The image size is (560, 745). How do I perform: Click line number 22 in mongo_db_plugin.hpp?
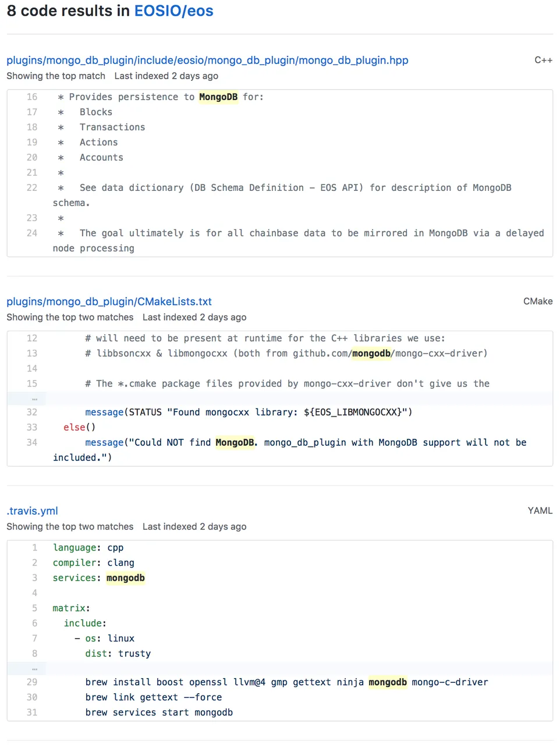(32, 188)
